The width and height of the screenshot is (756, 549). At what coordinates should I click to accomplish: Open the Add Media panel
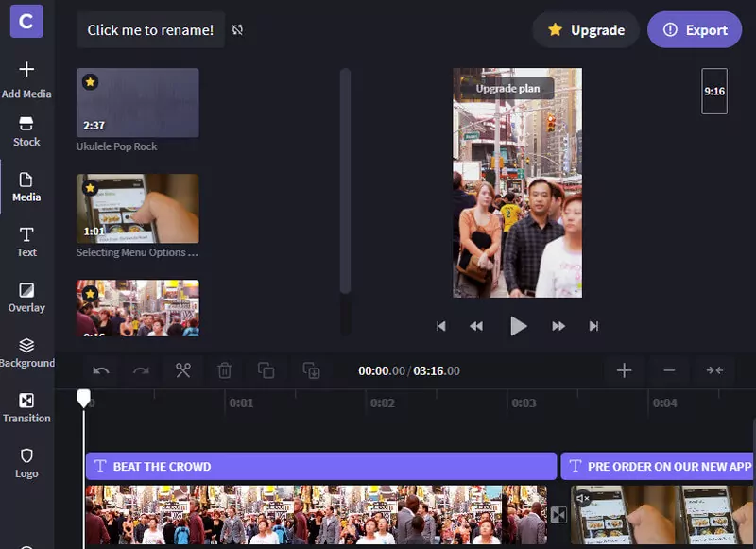click(x=26, y=79)
